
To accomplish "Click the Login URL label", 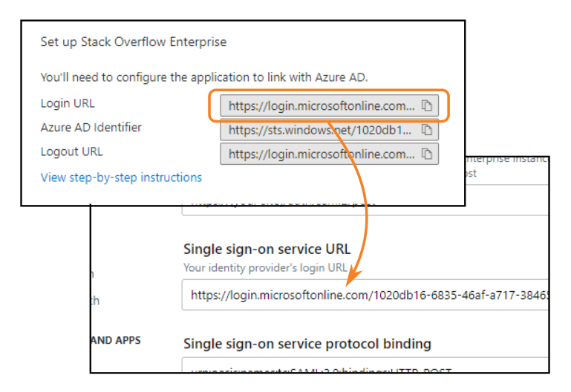I will click(x=68, y=103).
